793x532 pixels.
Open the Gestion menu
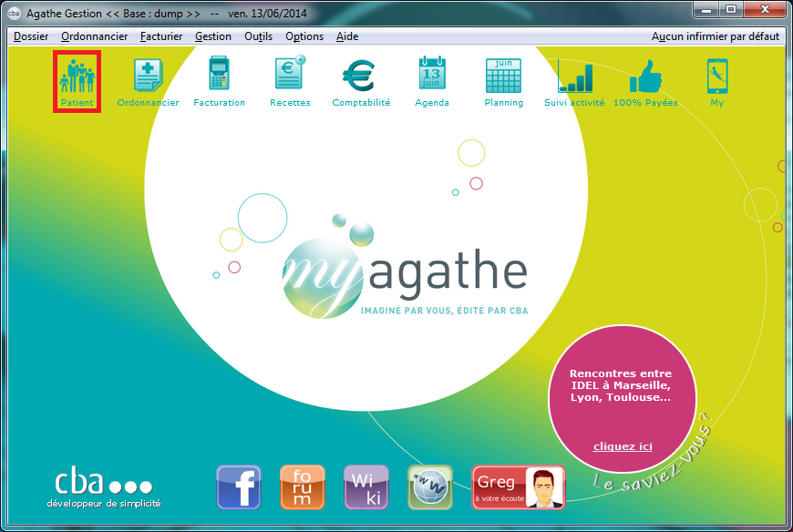tap(213, 36)
